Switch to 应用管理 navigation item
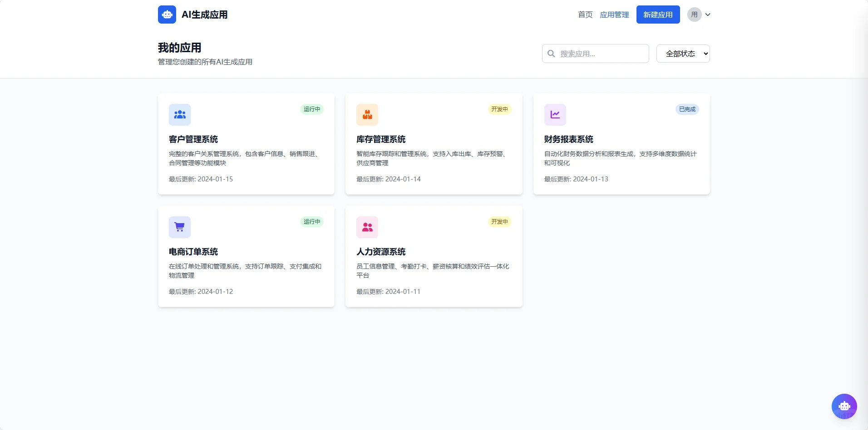The width and height of the screenshot is (868, 430). pos(614,14)
